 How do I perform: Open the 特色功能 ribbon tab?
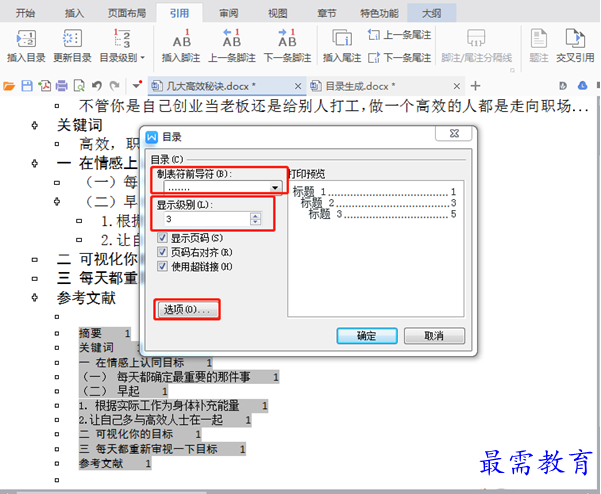(379, 13)
